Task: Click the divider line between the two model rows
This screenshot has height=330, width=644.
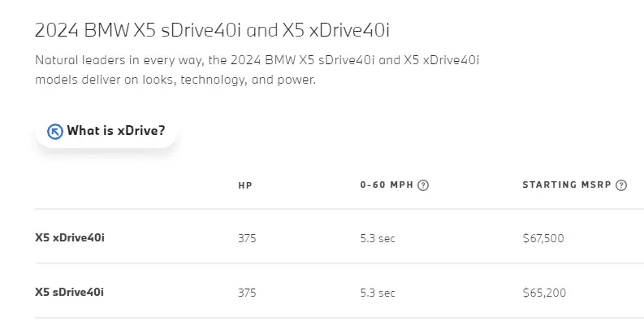Action: 325,263
